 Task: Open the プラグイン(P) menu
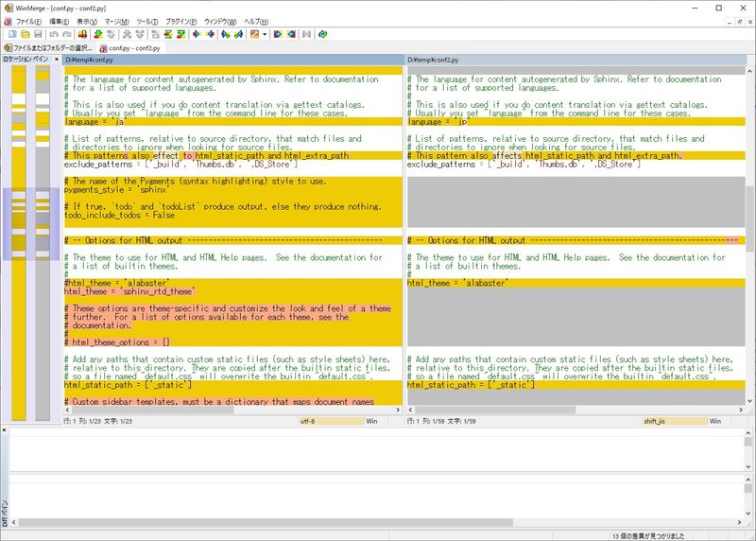point(180,21)
